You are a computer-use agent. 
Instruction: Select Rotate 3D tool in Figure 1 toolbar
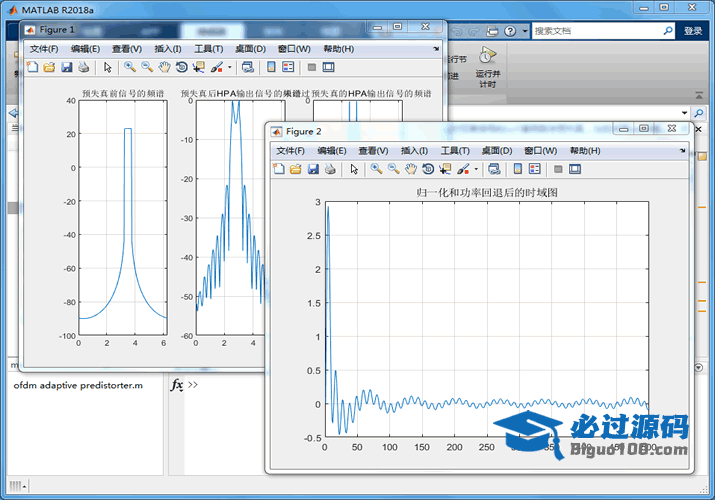pos(181,67)
